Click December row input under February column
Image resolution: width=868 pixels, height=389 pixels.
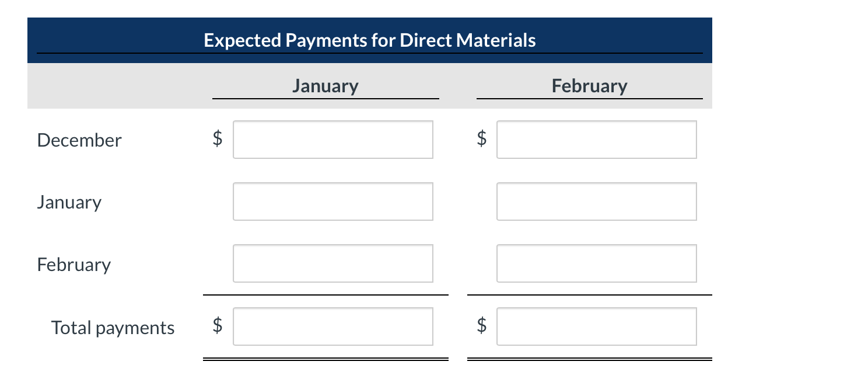[x=597, y=140]
